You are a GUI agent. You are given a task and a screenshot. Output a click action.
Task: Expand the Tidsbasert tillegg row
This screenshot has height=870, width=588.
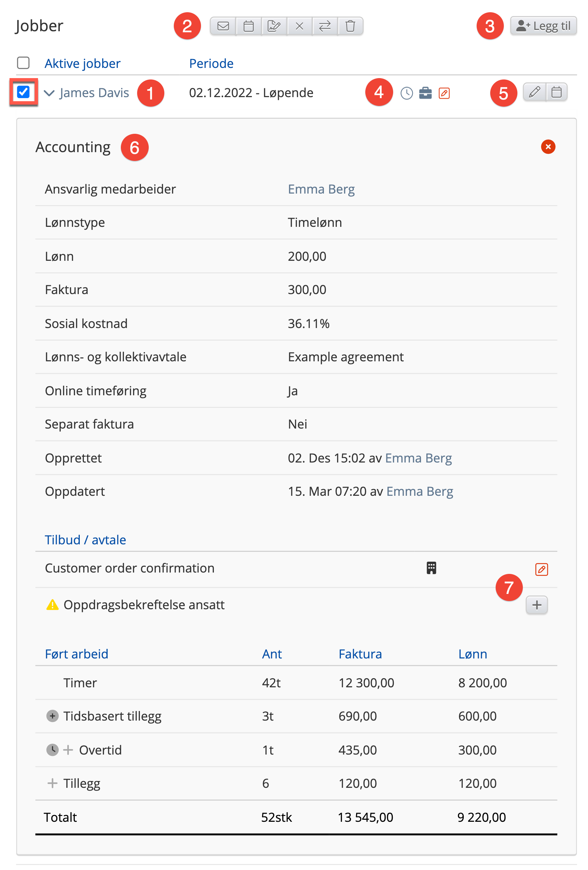pos(52,716)
